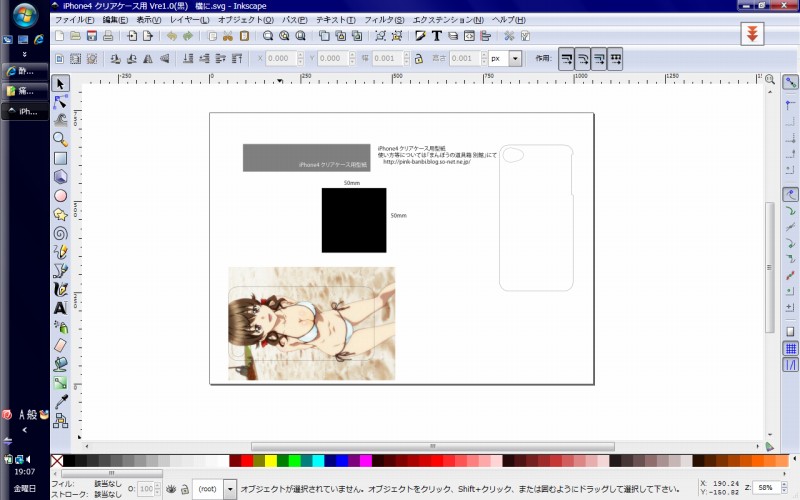
Task: Toggle current layer lock icon
Action: [185, 489]
